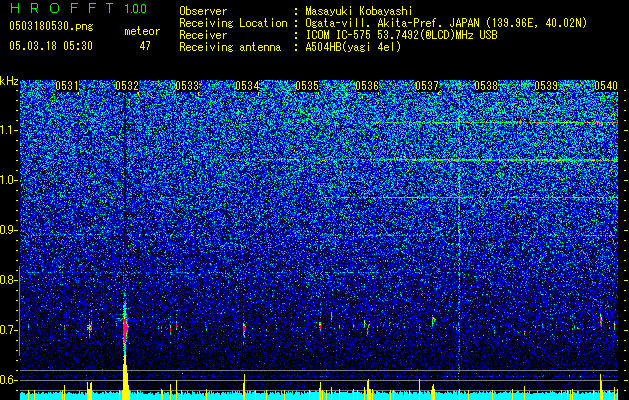The image size is (629, 400).
Task: Click the 0.6 frequency axis label
Action: 8,380
